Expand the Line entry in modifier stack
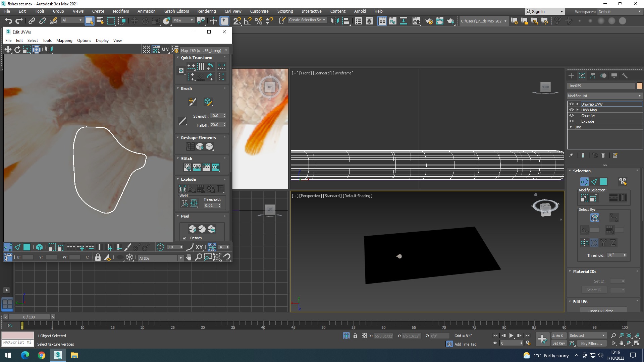 click(571, 127)
